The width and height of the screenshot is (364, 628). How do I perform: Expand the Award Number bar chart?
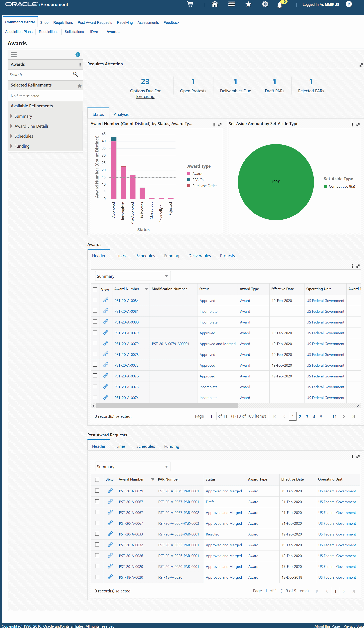[220, 125]
